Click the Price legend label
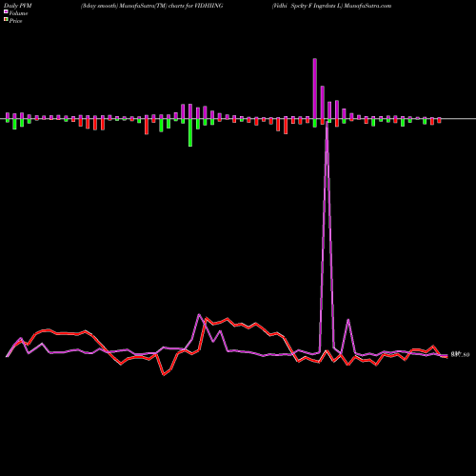This screenshot has height=476, width=476. pos(15,21)
